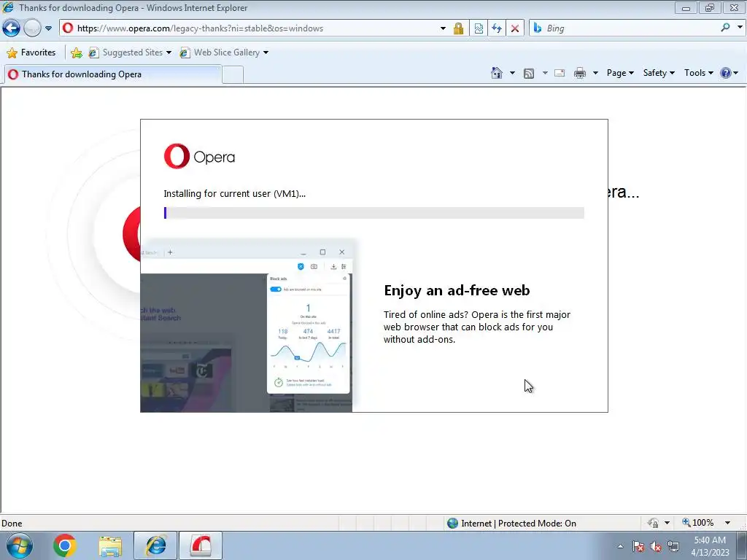Image resolution: width=747 pixels, height=560 pixels.
Task: Click the status bar globe icon
Action: tap(452, 524)
